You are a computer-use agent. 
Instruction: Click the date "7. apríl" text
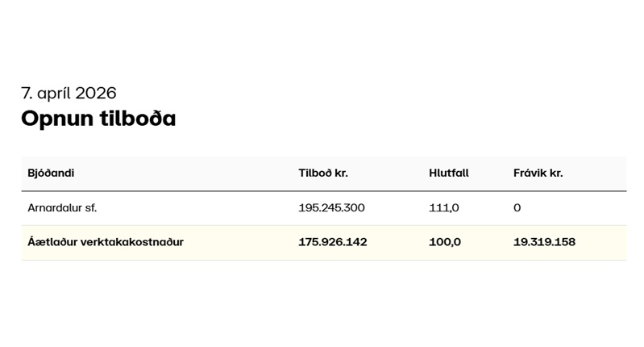pyautogui.click(x=47, y=93)
